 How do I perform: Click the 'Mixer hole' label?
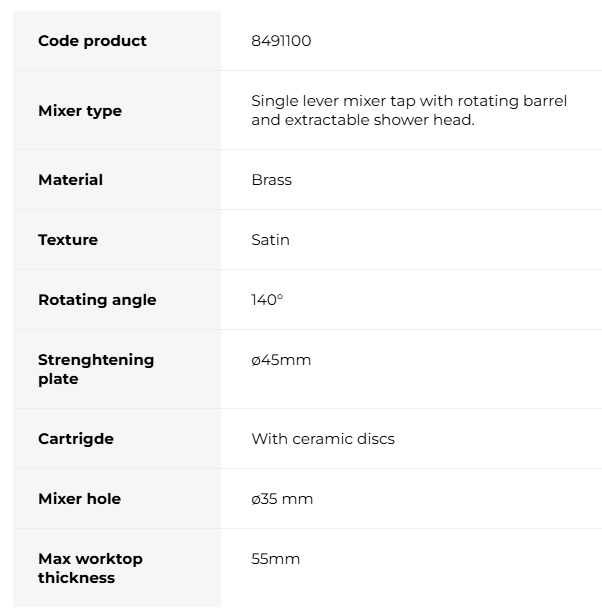pos(79,499)
